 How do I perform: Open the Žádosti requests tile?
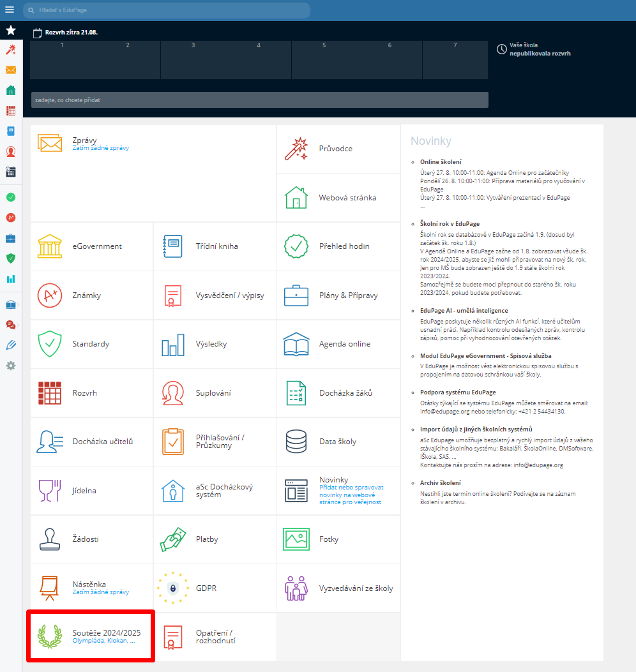(91, 539)
